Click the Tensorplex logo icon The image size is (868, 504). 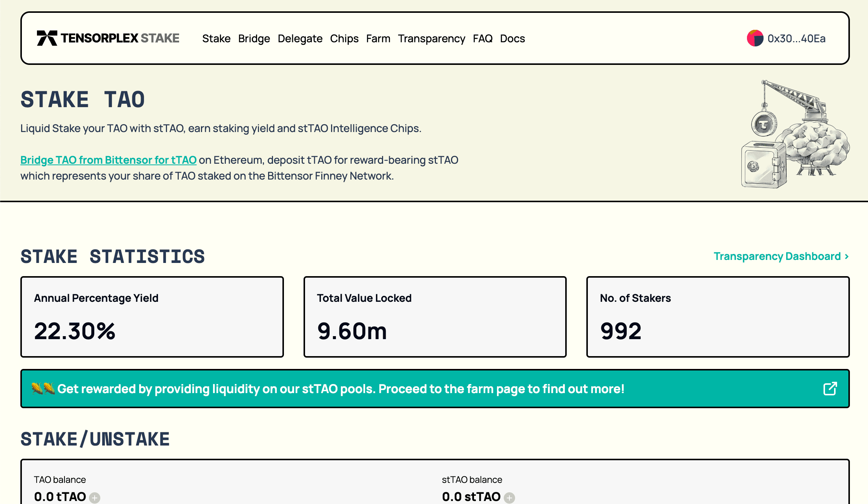(47, 38)
